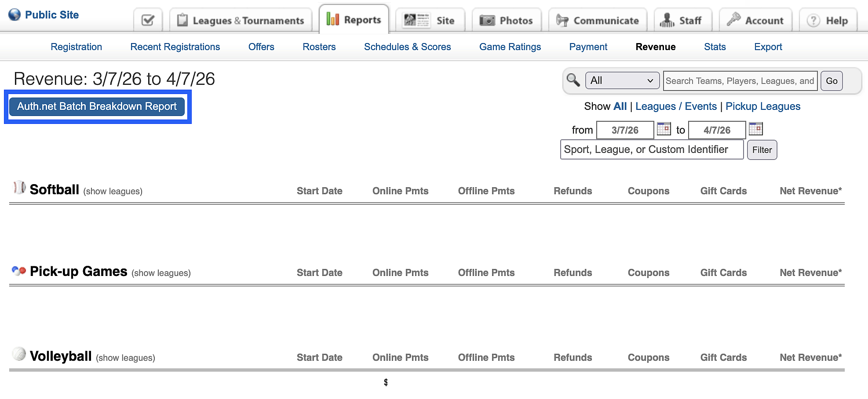Screen dimensions: 868x399
Task: Open the Registration report
Action: 77,47
